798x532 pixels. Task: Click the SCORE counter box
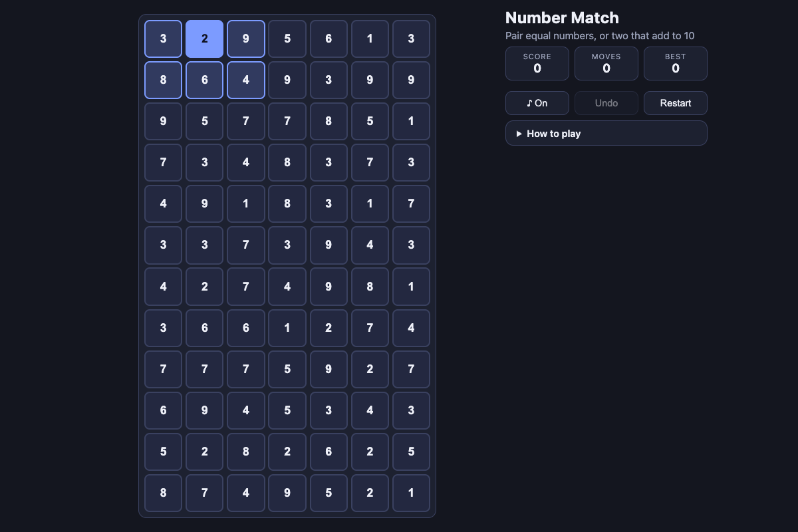(x=537, y=63)
